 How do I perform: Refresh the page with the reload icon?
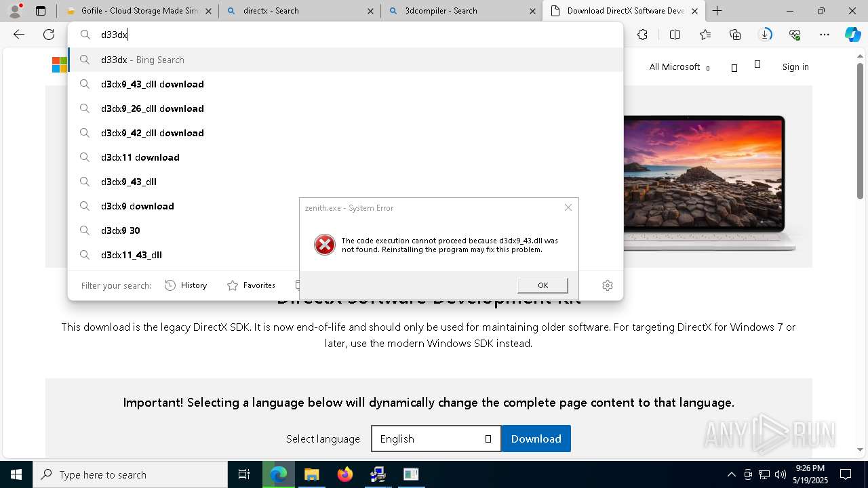coord(49,35)
